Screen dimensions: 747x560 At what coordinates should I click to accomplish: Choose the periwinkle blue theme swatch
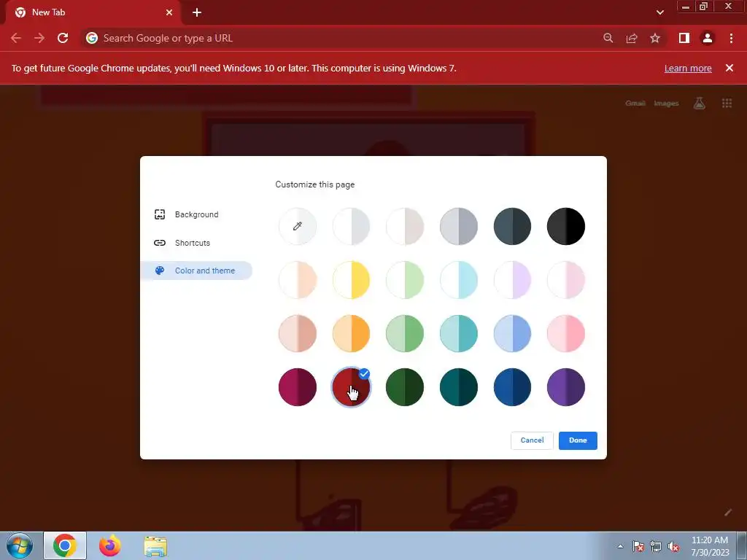(512, 333)
